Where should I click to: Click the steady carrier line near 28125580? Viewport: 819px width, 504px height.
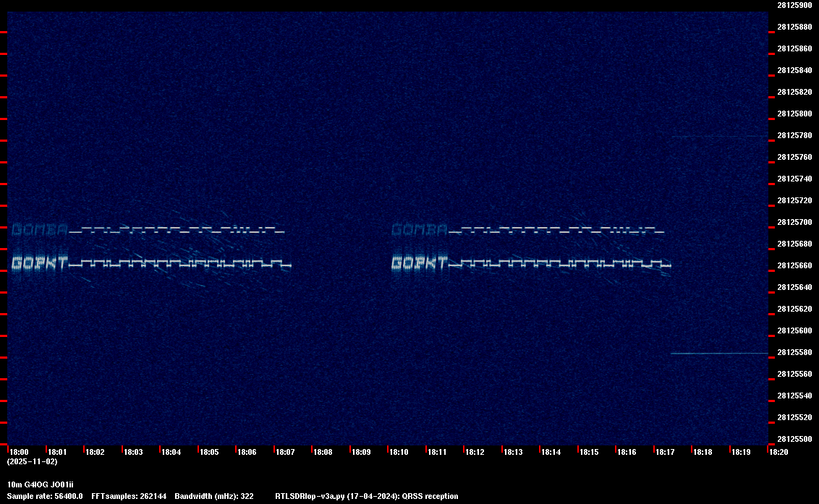pos(719,354)
